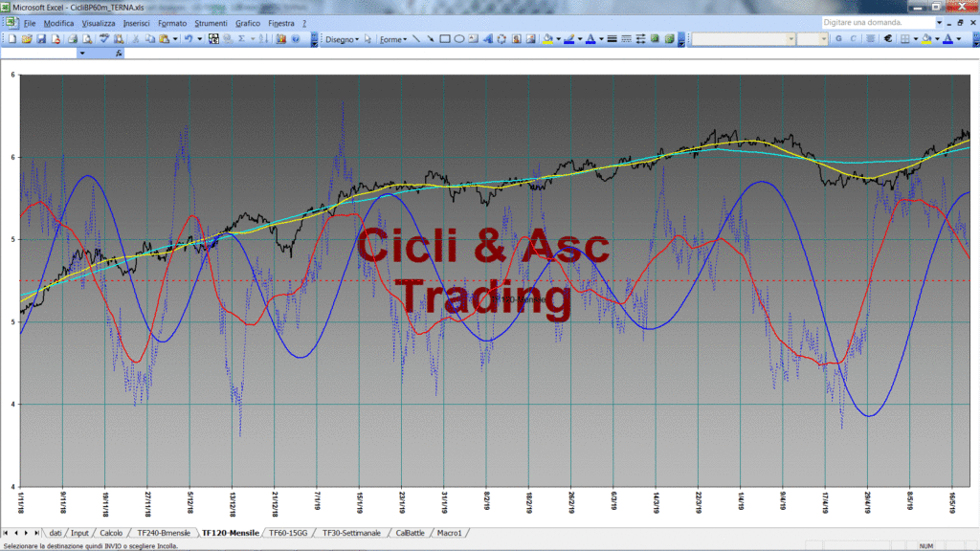This screenshot has width=980, height=551.
Task: Open Print Preview icon
Action: pos(87,38)
